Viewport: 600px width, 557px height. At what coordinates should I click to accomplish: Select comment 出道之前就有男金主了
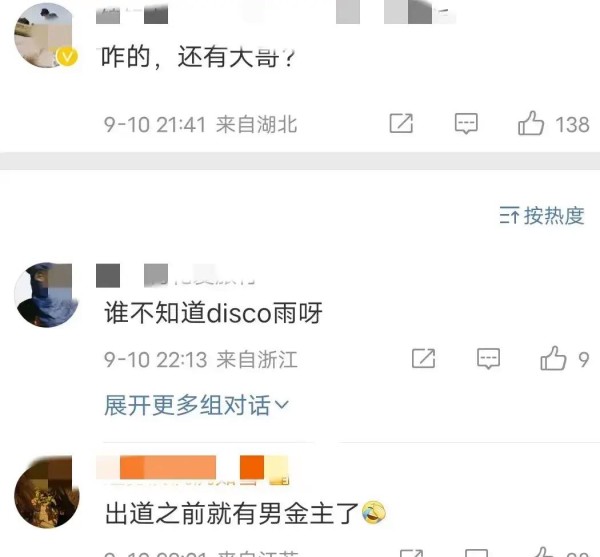point(245,513)
